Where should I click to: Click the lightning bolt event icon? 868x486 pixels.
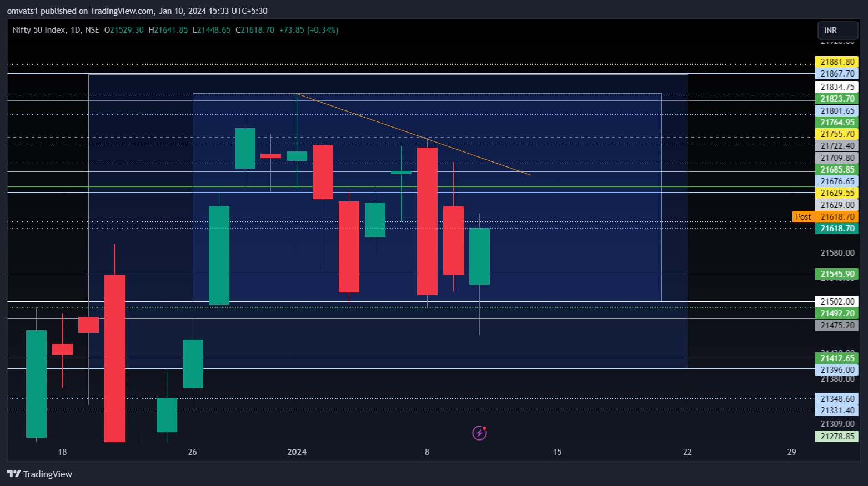point(479,433)
